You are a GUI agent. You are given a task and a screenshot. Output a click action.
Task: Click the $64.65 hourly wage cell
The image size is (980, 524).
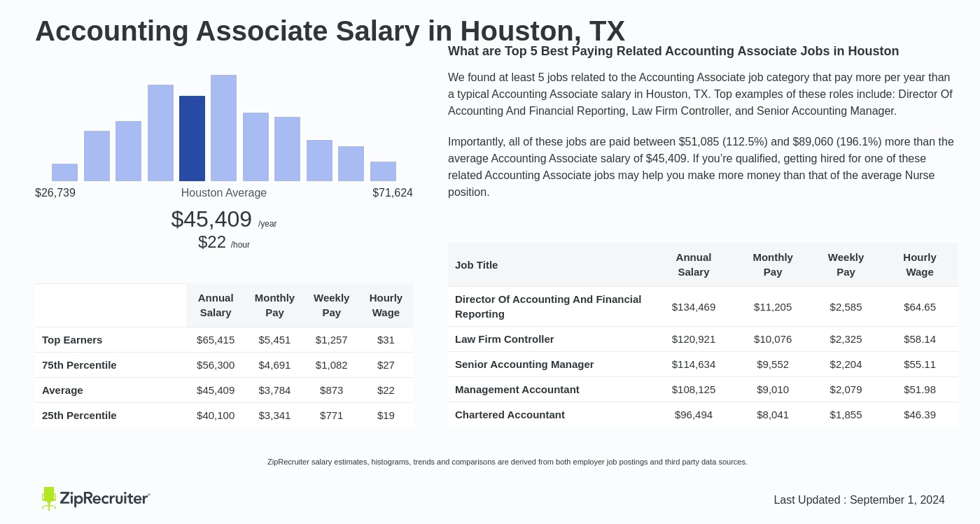tap(920, 306)
